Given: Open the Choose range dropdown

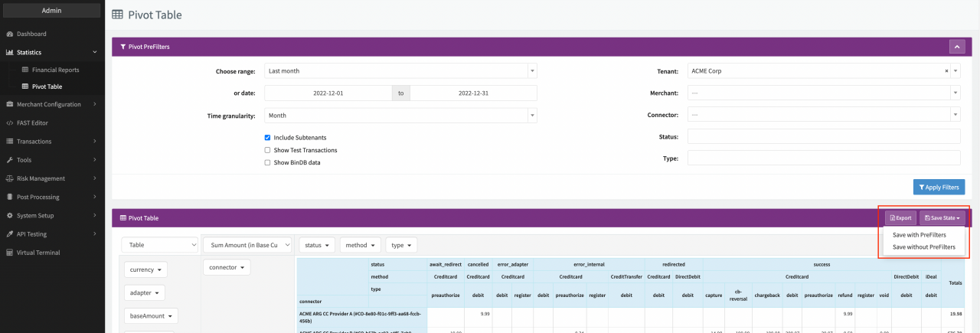Looking at the screenshot, I should [x=400, y=71].
